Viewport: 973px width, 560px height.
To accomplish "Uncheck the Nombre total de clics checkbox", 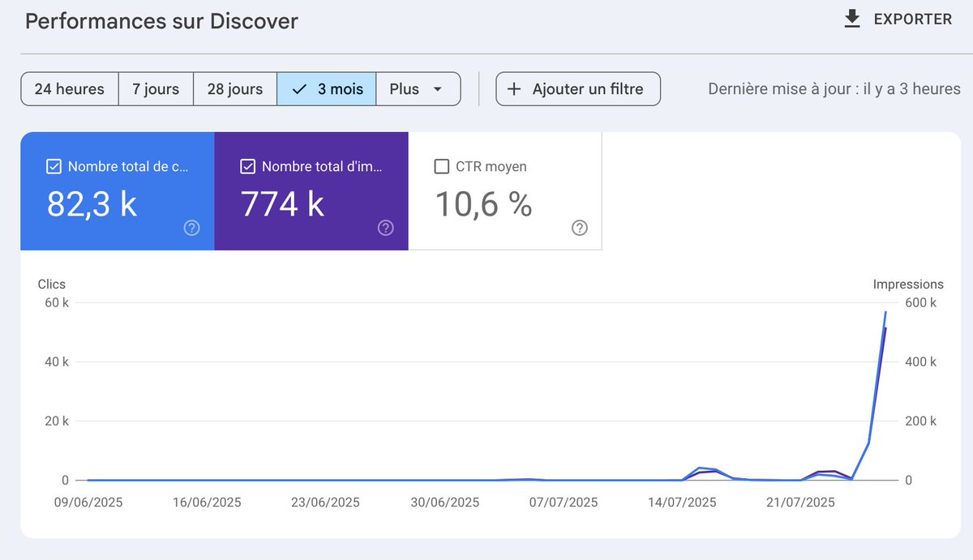I will pos(54,167).
